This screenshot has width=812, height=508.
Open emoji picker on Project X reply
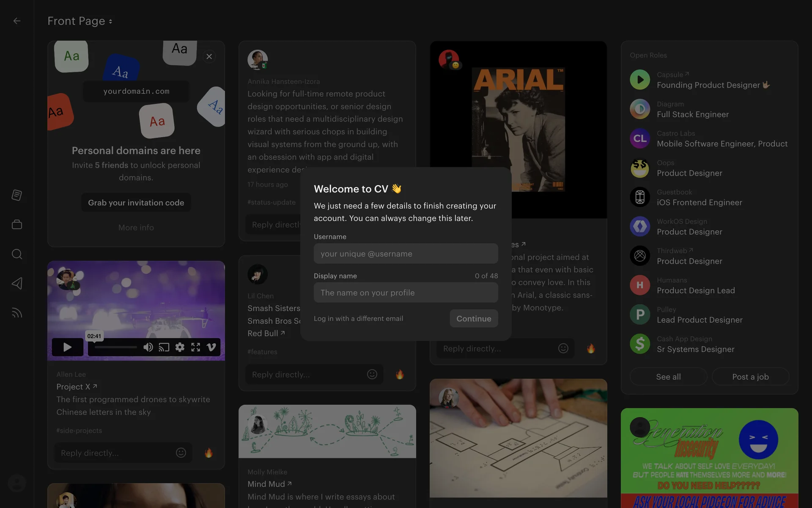click(x=181, y=453)
